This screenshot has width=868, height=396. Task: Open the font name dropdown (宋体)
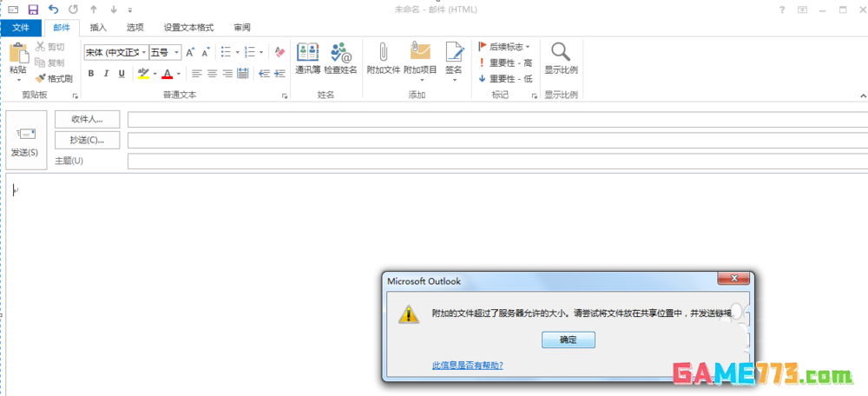(x=144, y=52)
